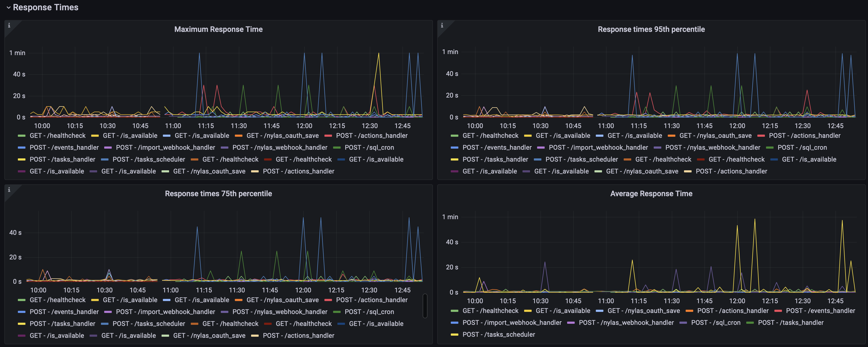Open the Response times 75th percentile title menu
This screenshot has width=868, height=347.
[218, 193]
